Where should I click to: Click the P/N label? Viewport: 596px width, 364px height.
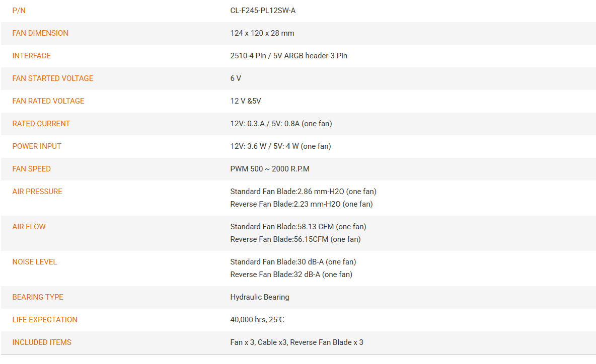pos(19,11)
